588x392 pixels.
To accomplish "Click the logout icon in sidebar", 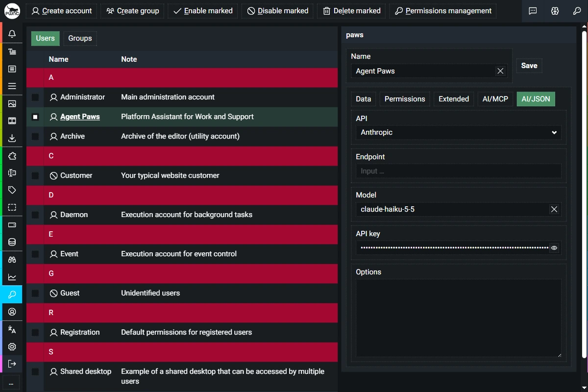I will point(12,364).
